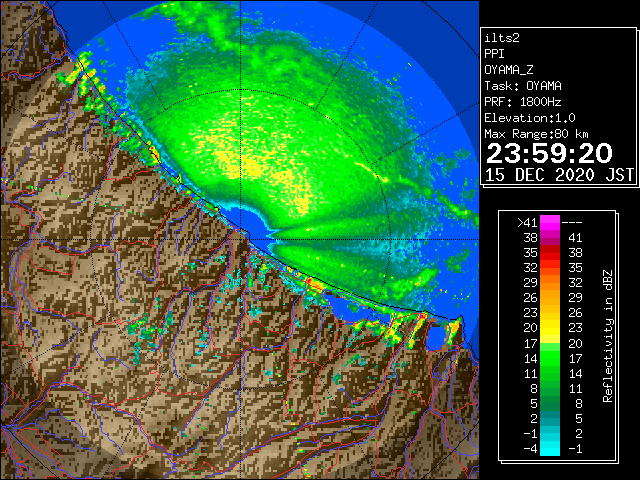The image size is (640, 480).
Task: Click the 'Elevation:1.0' line
Action: pyautogui.click(x=530, y=118)
